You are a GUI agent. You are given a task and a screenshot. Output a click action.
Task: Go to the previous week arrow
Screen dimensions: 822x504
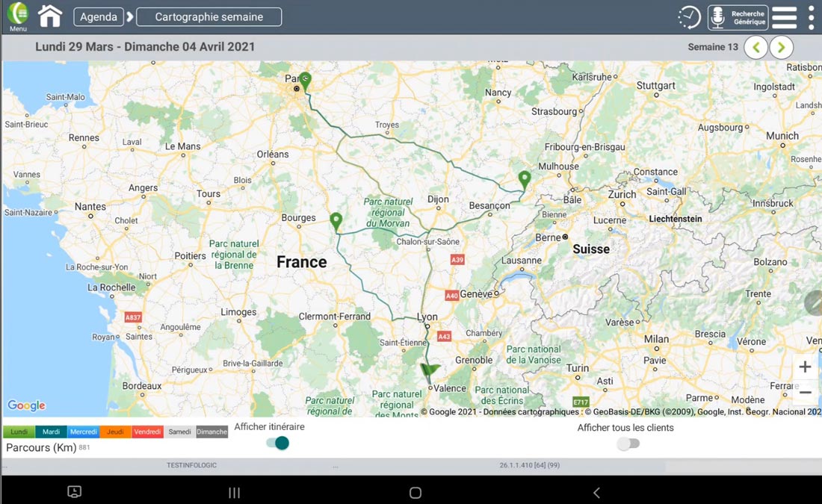[756, 47]
